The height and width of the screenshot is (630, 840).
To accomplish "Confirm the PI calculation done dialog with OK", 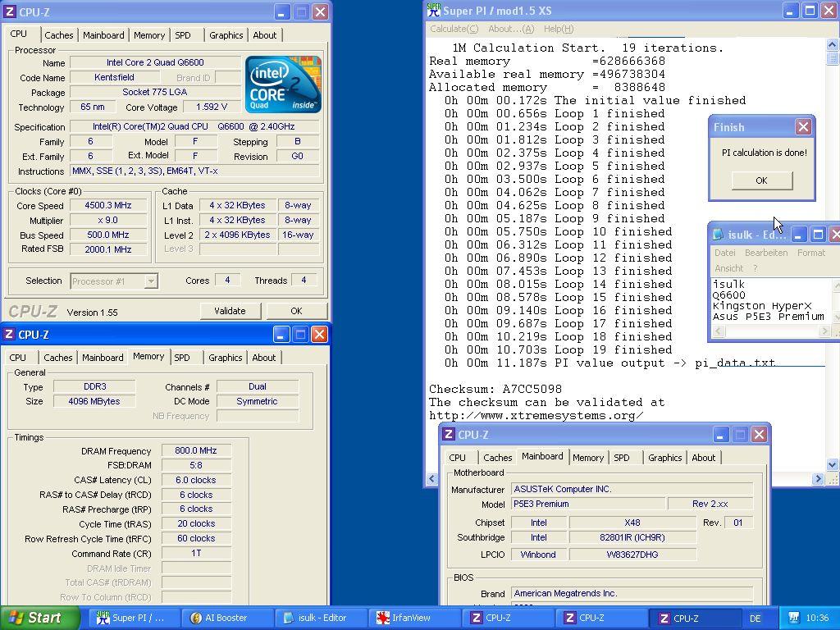I will tap(762, 180).
